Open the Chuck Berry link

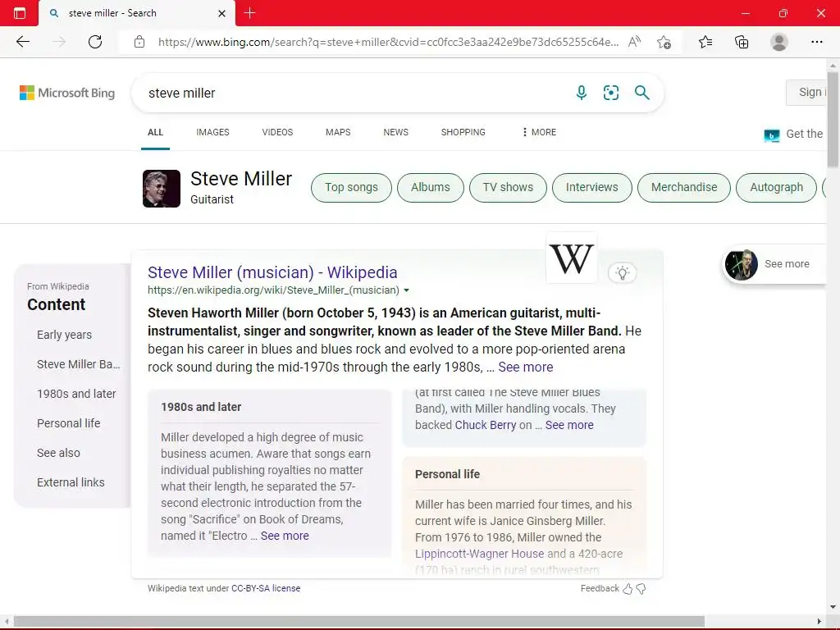(x=486, y=426)
